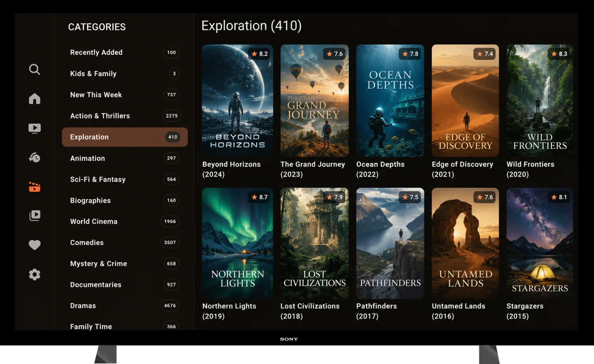Select the Mystery & Crime category
This screenshot has height=364, width=594.
point(125,263)
